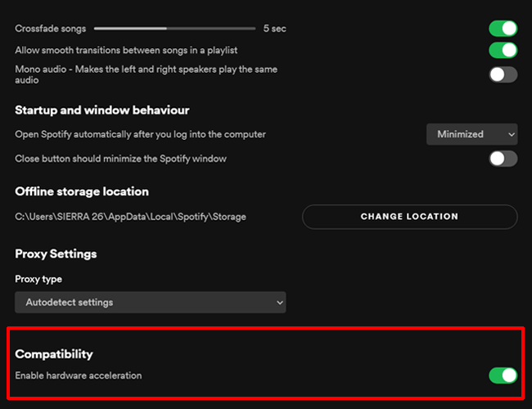Click the 5 sec crossfade duration label
Screen dimensions: 532x409
[274, 29]
